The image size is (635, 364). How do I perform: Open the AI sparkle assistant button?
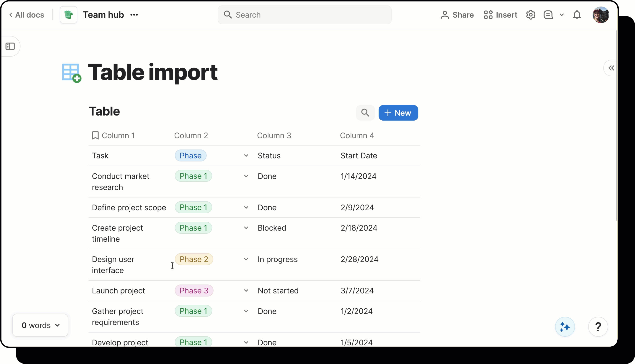pos(565,327)
